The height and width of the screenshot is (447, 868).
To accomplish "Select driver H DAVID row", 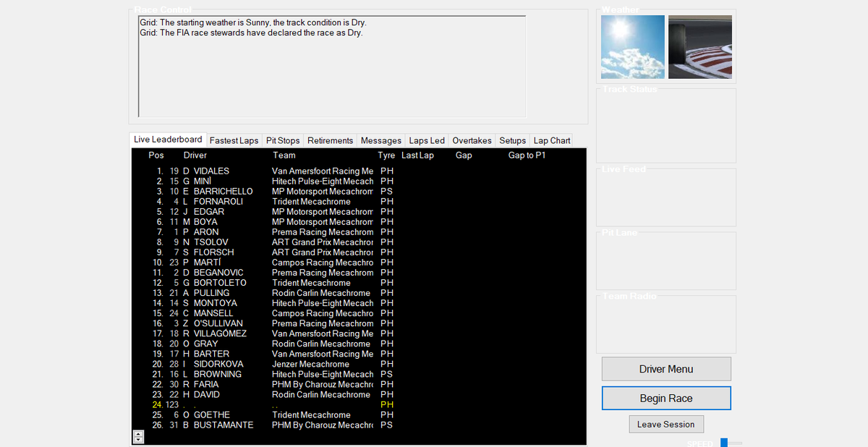I will point(359,393).
